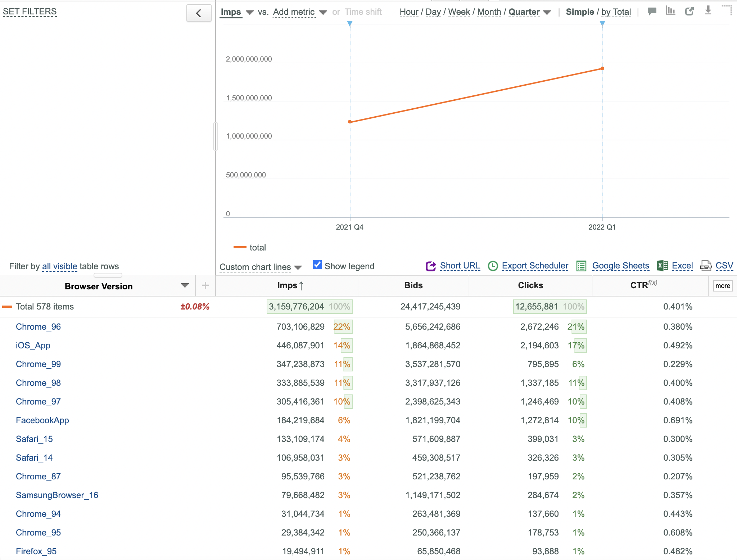Viewport: 737px width, 560px height.
Task: Select the Day time granularity
Action: (x=433, y=12)
